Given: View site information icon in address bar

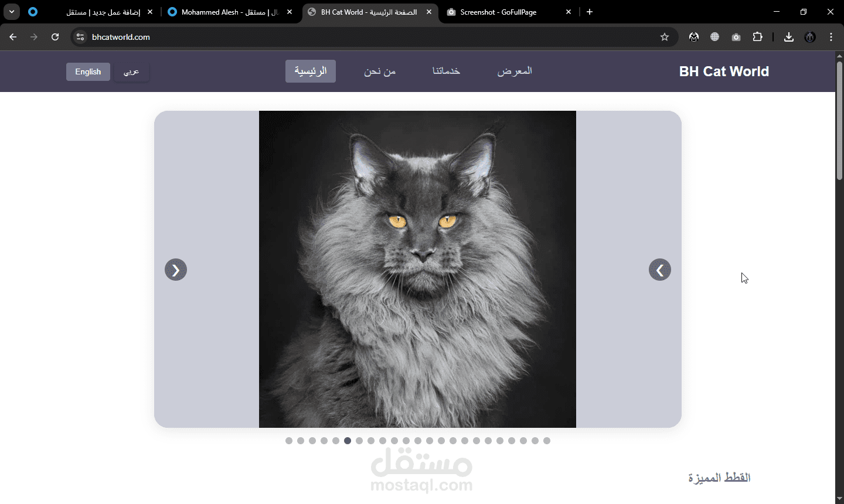Looking at the screenshot, I should point(81,37).
